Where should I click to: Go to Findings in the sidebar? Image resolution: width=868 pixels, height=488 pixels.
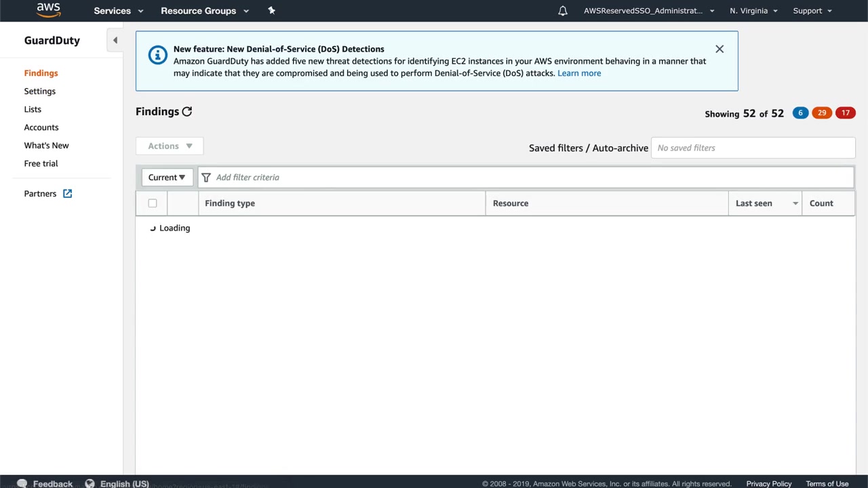[x=41, y=73]
